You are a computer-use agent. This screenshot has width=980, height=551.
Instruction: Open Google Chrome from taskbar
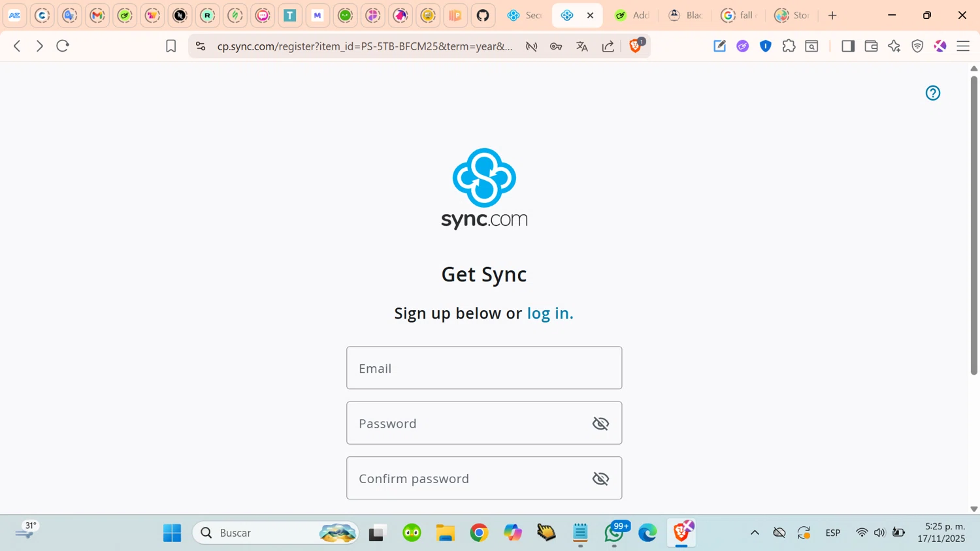pyautogui.click(x=479, y=533)
